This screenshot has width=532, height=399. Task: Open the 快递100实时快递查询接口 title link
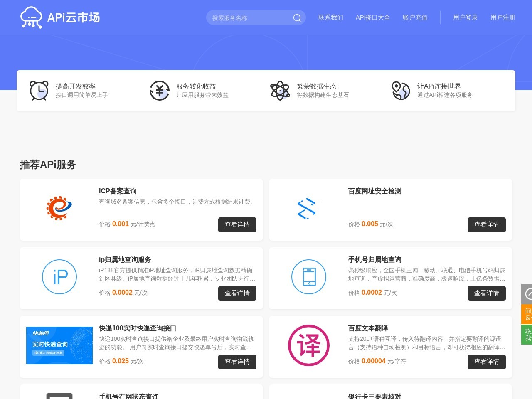pyautogui.click(x=138, y=328)
